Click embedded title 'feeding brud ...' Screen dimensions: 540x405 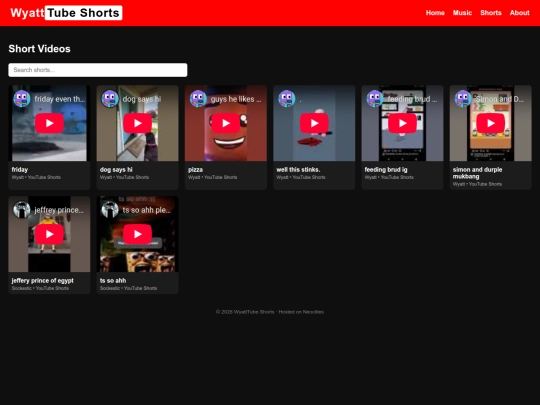pyautogui.click(x=412, y=99)
